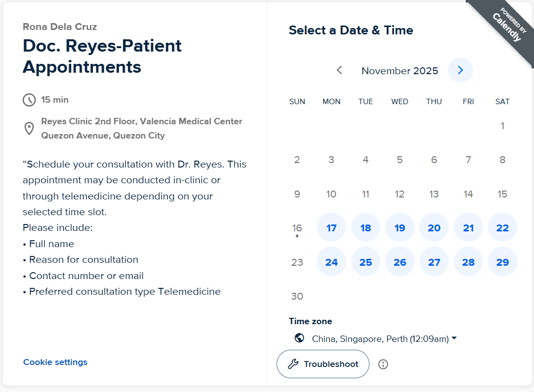Choose November 26 date
Image resolution: width=534 pixels, height=392 pixels.
click(400, 262)
